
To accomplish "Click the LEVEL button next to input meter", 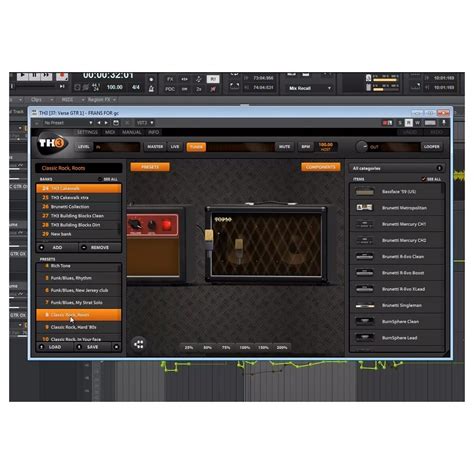I will point(83,147).
